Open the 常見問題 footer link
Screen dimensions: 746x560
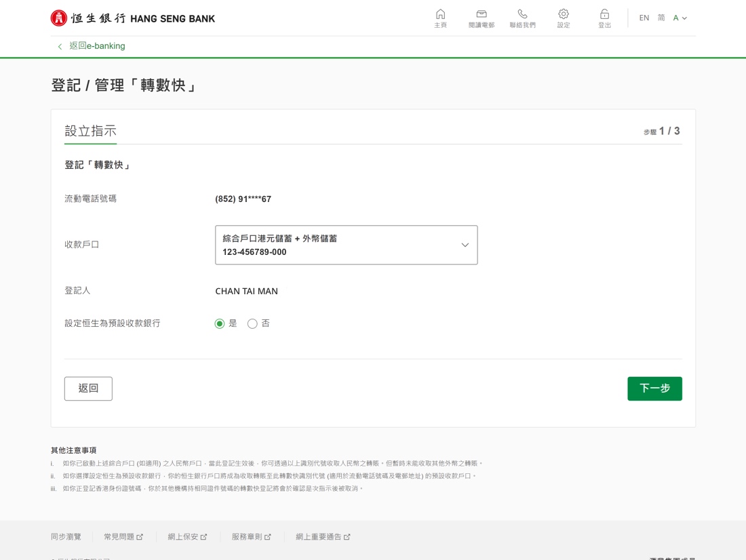[x=119, y=537]
